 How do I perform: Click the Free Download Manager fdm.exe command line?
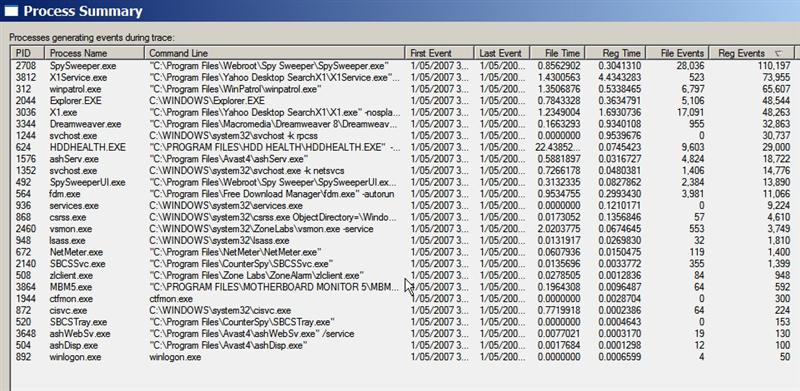(x=271, y=194)
